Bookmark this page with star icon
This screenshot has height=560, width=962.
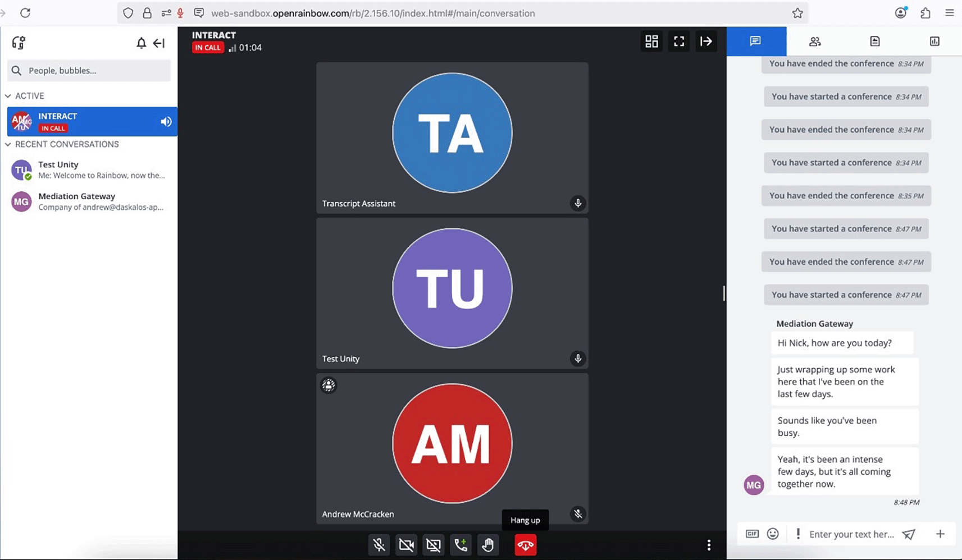pos(797,13)
